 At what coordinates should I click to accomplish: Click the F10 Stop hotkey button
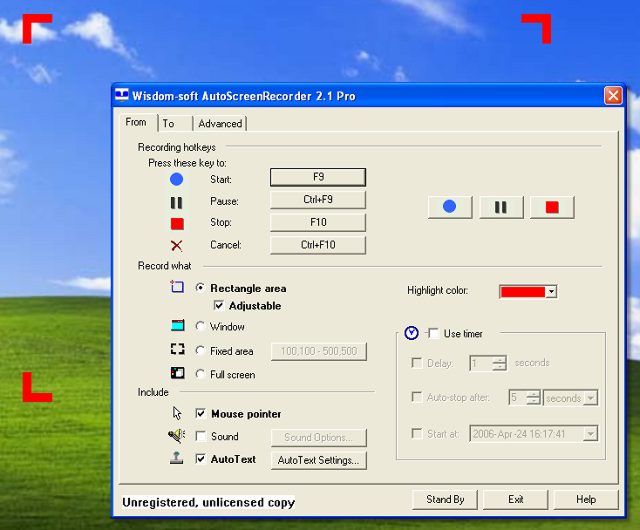click(318, 222)
